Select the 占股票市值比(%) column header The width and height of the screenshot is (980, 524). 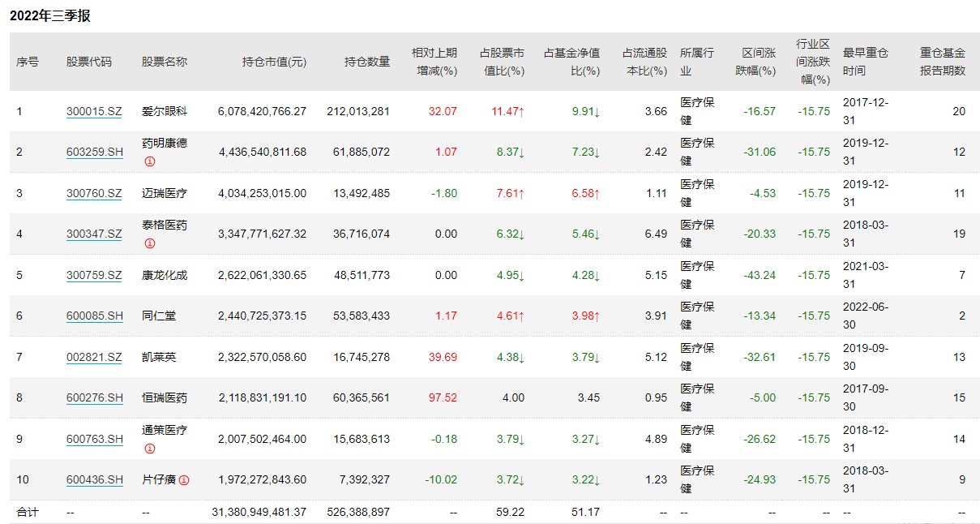[x=502, y=62]
